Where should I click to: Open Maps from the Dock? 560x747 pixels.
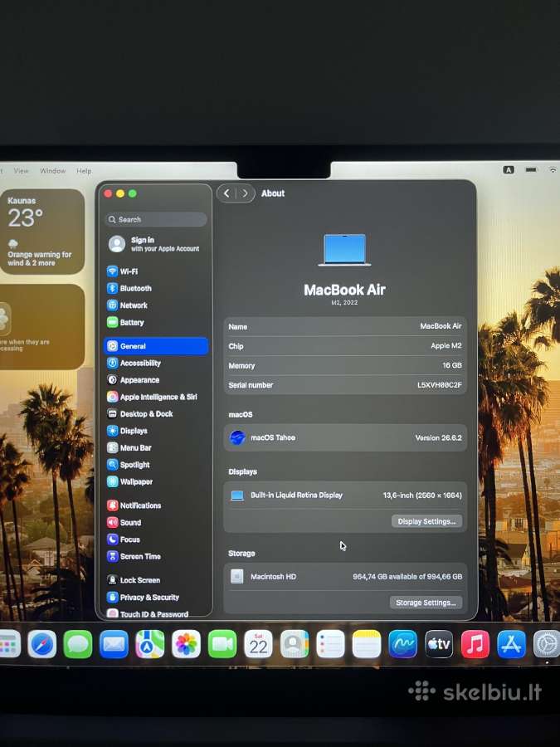[150, 644]
